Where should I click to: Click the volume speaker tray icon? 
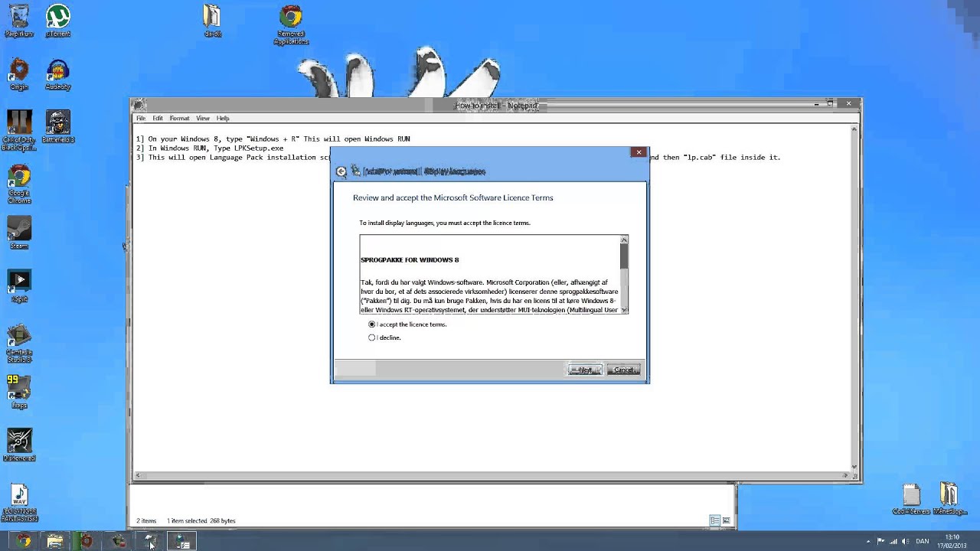click(x=904, y=541)
